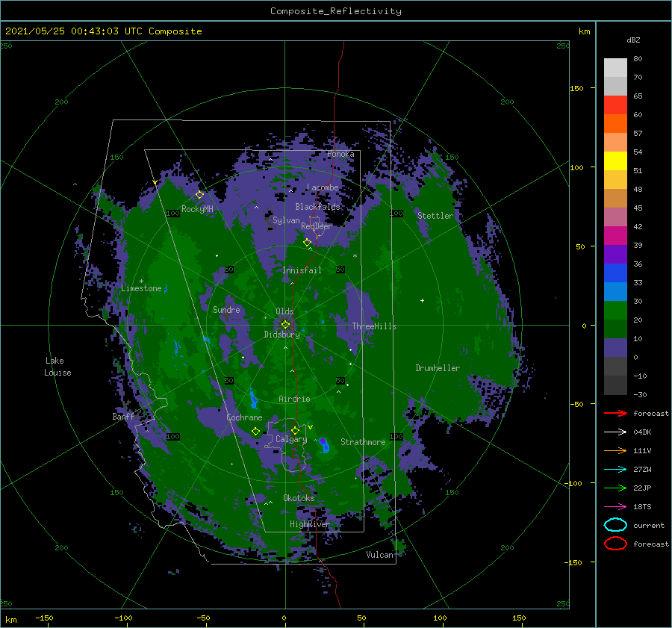
Task: Select the blue 33-36 dBZ swatch
Action: point(615,273)
